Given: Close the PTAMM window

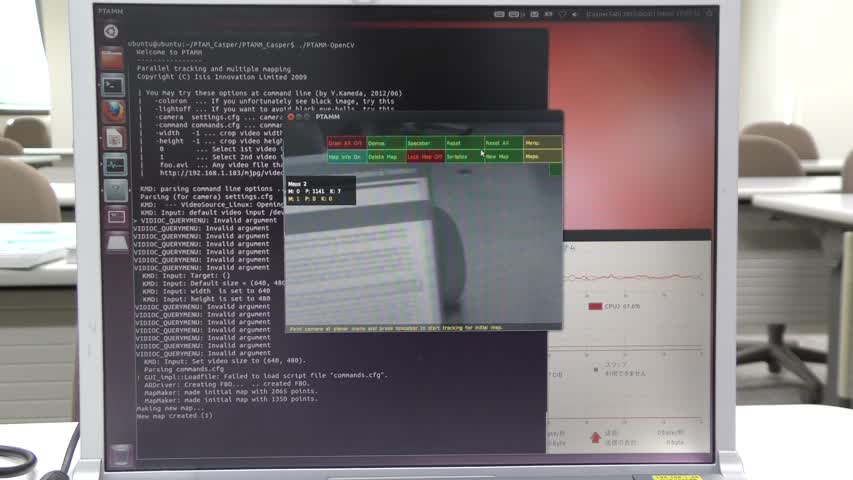Looking at the screenshot, I should point(291,117).
